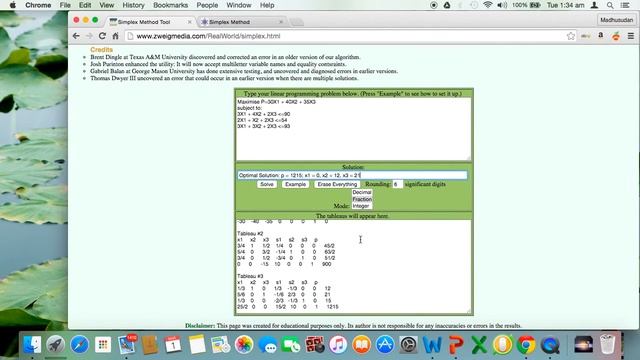Click the Erase Everything button
640x360 pixels.
click(x=337, y=184)
